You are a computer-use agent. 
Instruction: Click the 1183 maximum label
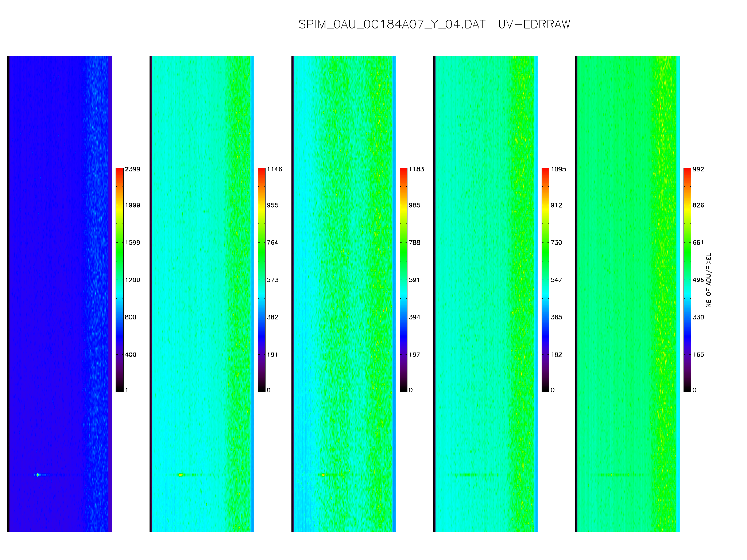click(x=416, y=169)
